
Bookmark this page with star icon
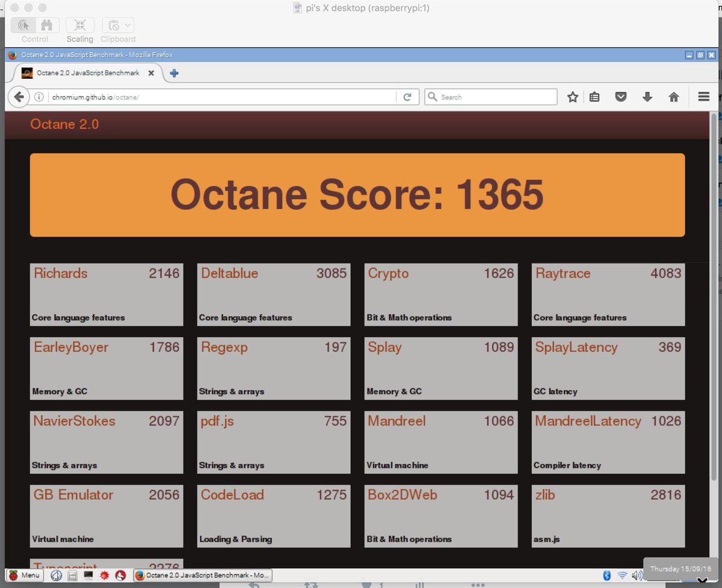573,97
